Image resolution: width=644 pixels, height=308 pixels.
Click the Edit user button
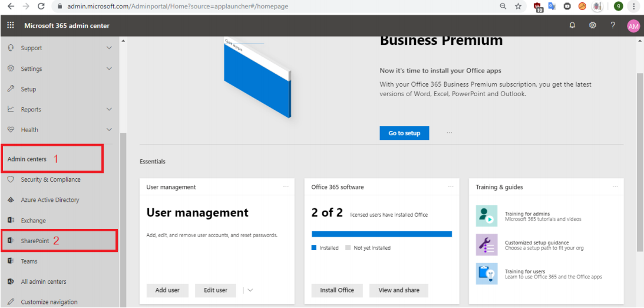tap(216, 290)
